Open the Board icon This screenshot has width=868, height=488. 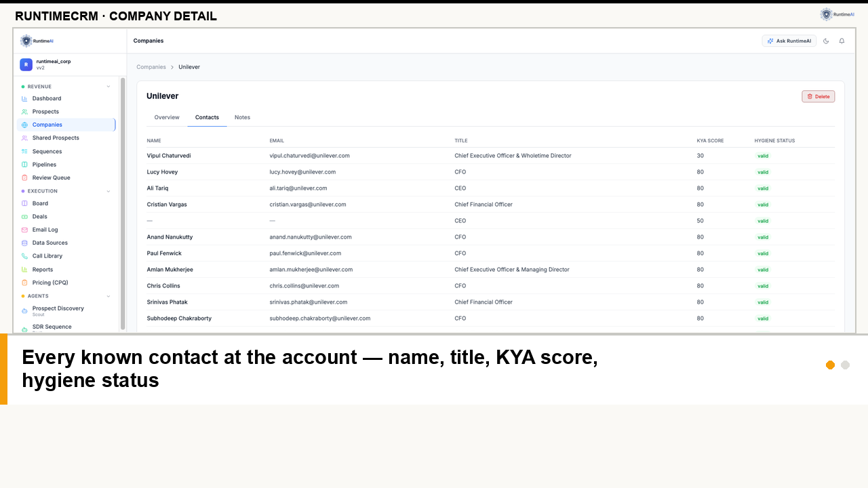click(25, 203)
